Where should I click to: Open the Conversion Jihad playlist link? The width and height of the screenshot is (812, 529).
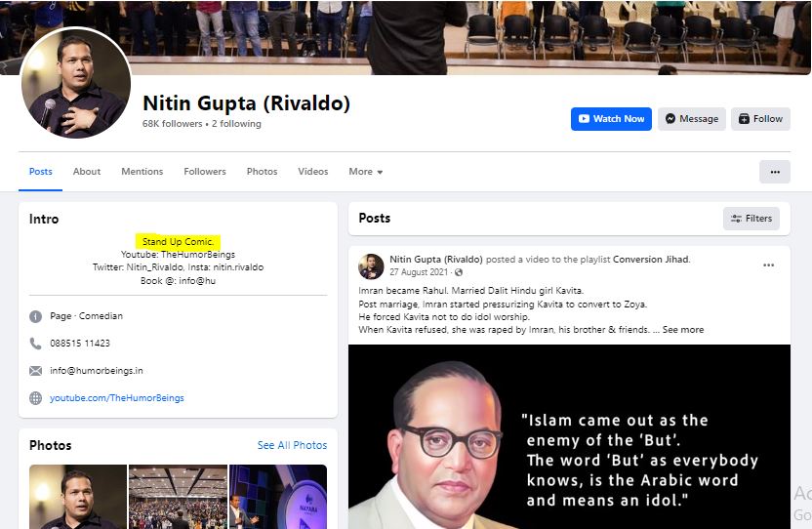651,259
